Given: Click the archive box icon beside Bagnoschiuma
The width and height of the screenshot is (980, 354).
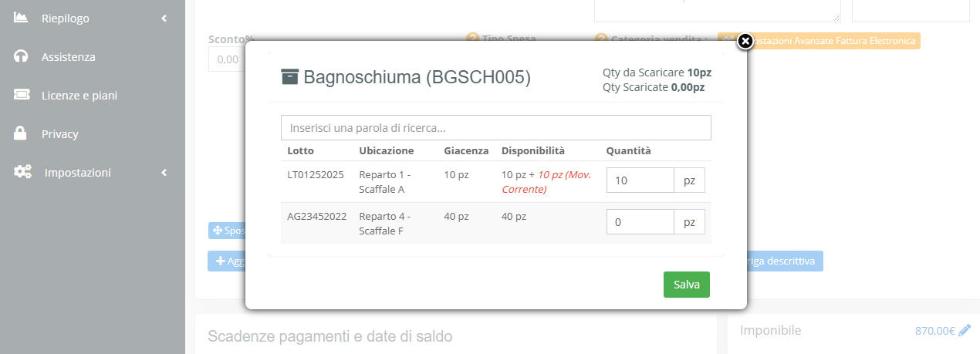Looking at the screenshot, I should [289, 76].
